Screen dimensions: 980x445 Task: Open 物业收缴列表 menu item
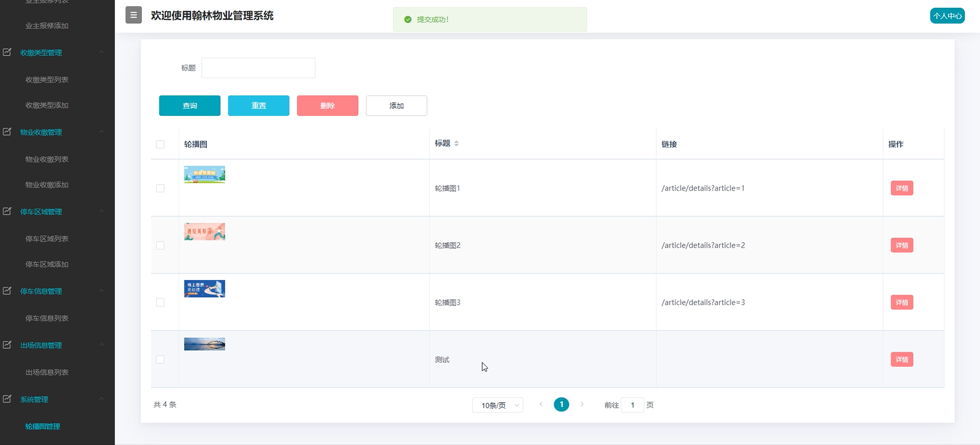click(47, 159)
